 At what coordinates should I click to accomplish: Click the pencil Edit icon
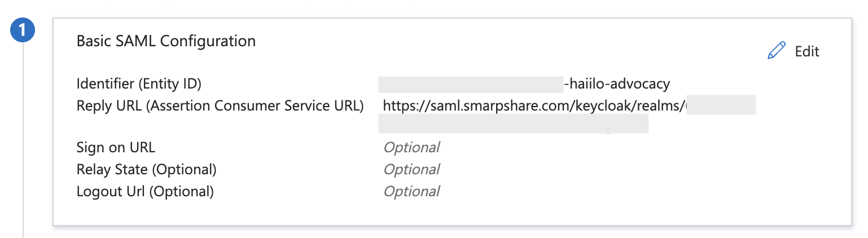click(777, 51)
